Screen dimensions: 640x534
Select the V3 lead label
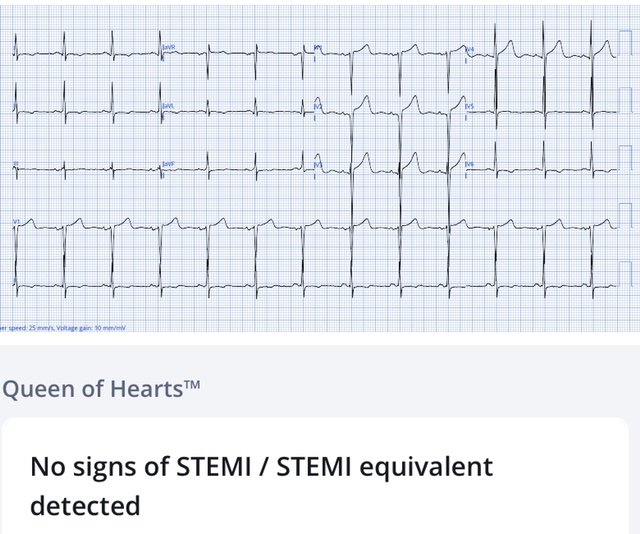(318, 163)
